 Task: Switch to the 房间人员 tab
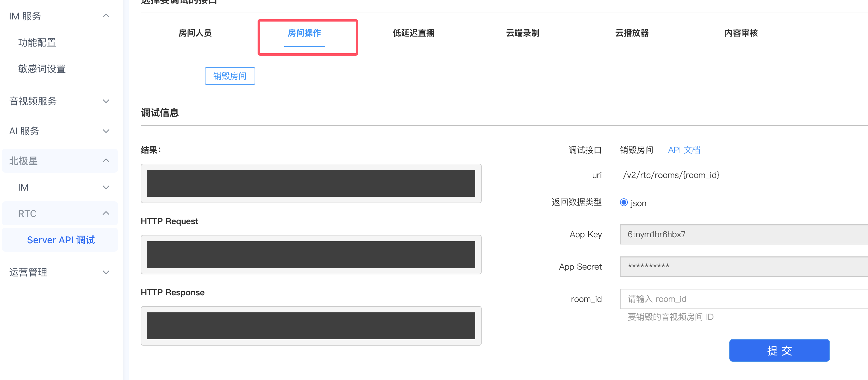tap(195, 33)
